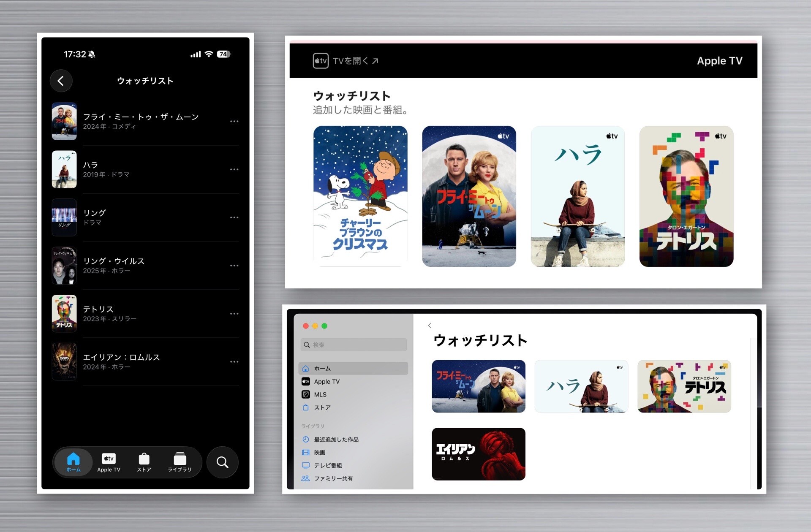Select 映画 in the library sidebar
Image resolution: width=811 pixels, height=532 pixels.
[319, 453]
